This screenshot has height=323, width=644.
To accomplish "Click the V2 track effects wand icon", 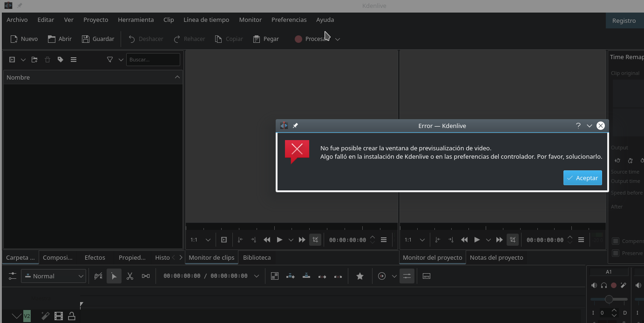I will [45, 316].
